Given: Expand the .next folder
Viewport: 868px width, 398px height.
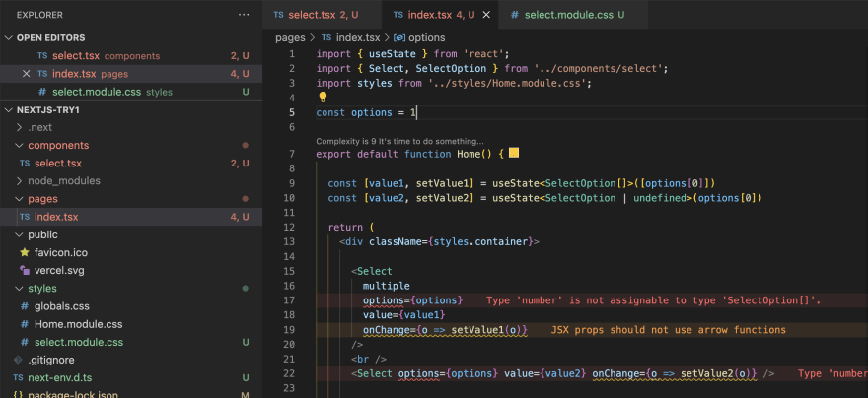Looking at the screenshot, I should coord(20,127).
